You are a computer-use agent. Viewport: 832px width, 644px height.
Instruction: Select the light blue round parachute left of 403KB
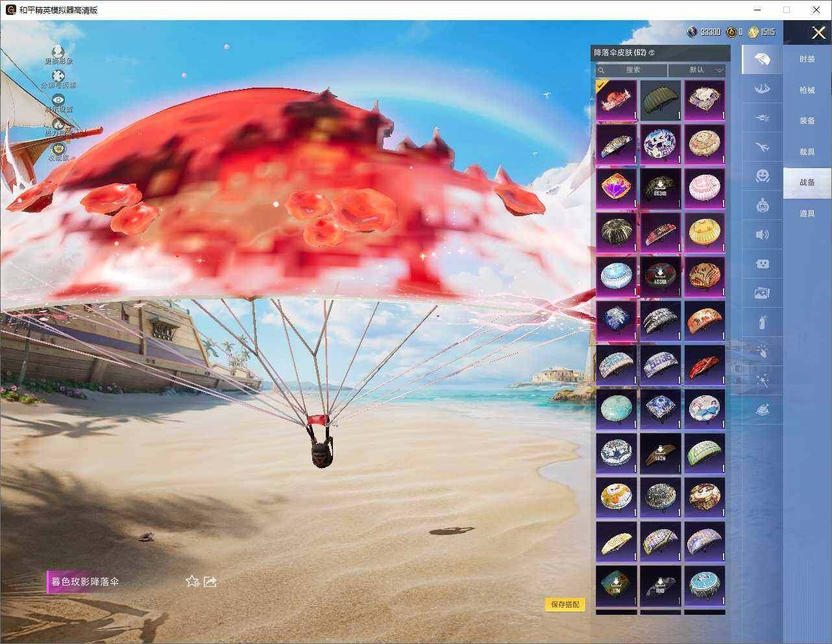pos(617,277)
